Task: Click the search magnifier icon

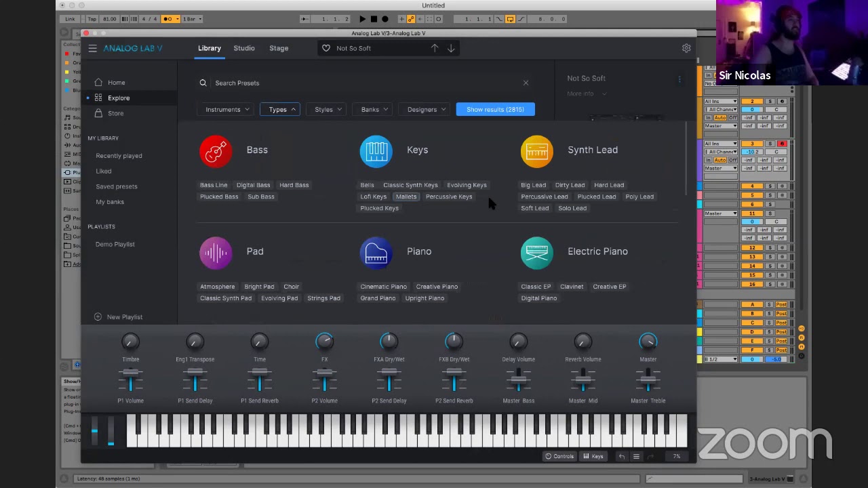Action: coord(203,83)
